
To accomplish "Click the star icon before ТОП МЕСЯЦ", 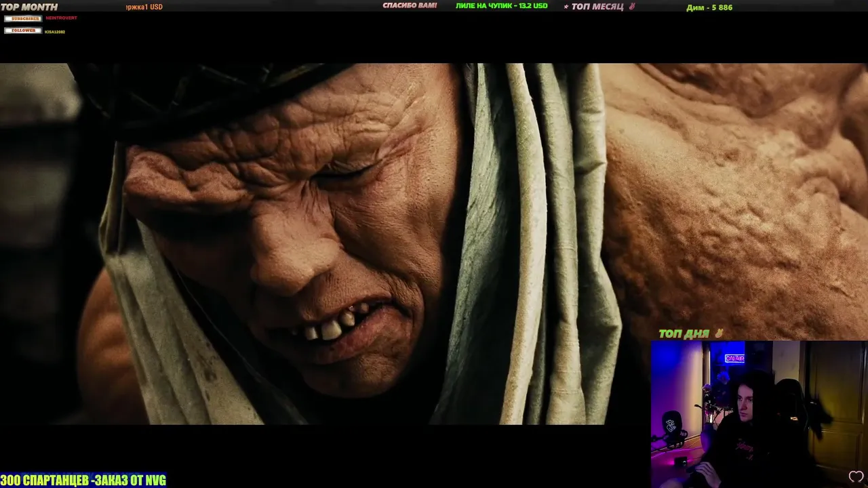I will (566, 6).
